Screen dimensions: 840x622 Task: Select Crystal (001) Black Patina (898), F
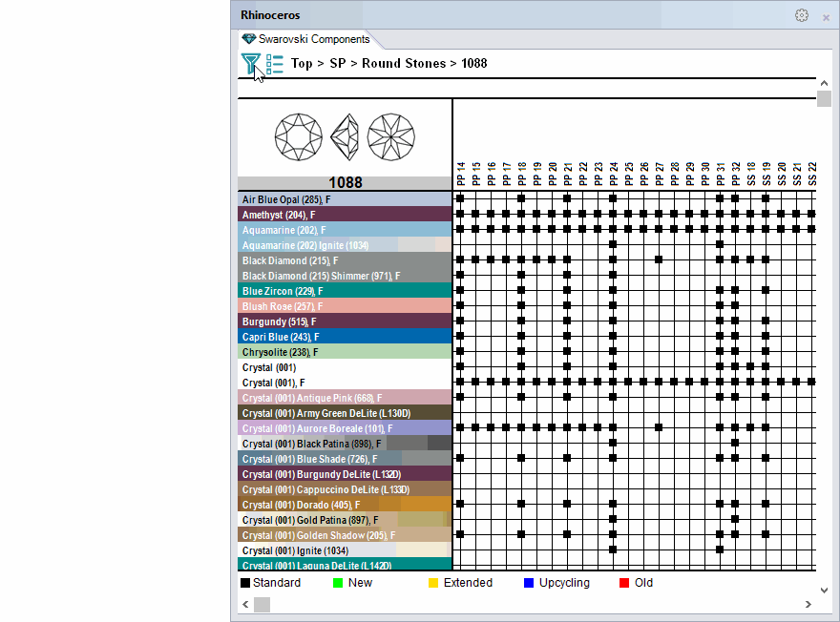coord(345,444)
